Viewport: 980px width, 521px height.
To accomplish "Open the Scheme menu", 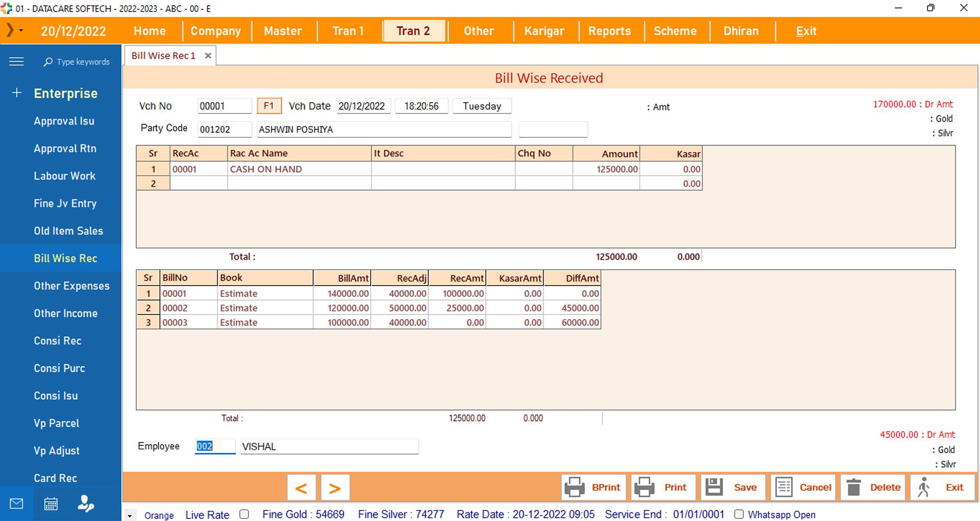I will pos(675,31).
